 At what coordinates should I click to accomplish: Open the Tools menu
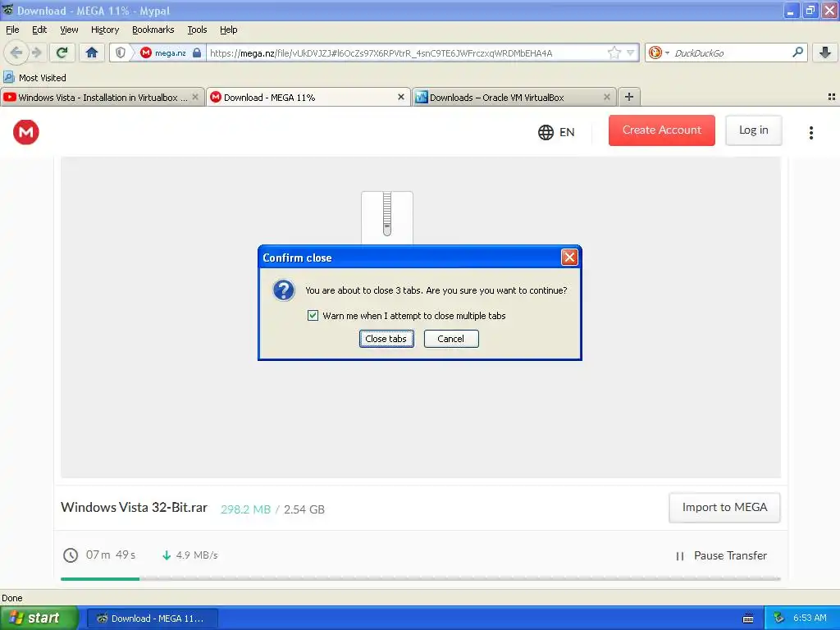197,30
